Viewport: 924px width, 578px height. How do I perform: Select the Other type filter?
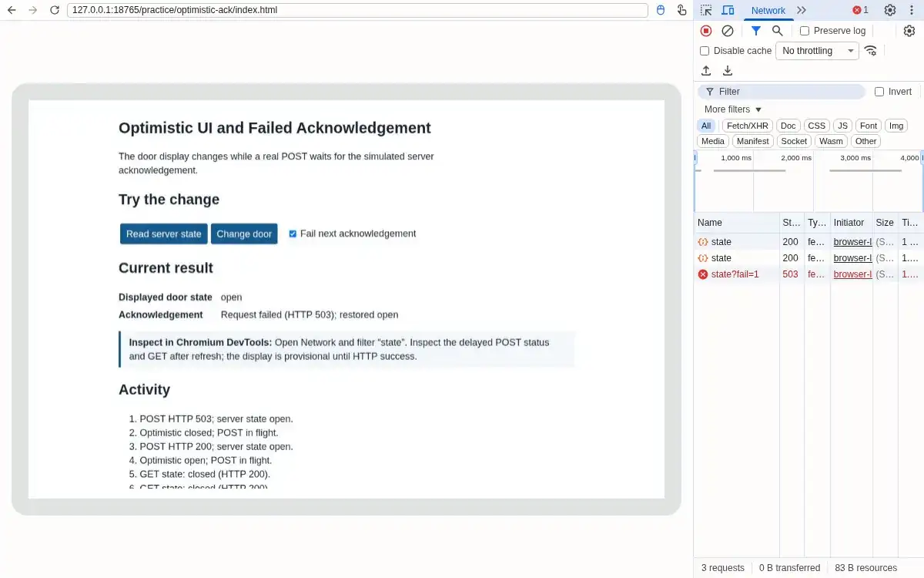(x=865, y=141)
